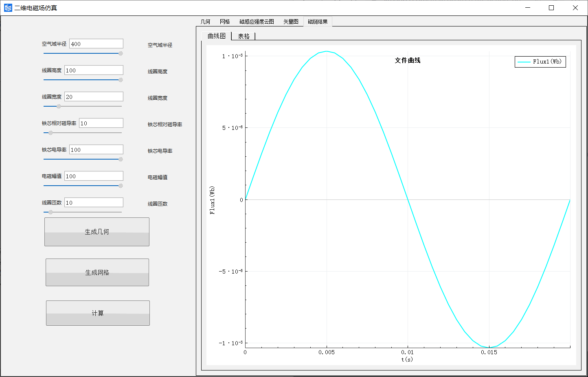Viewport: 588px width, 377px height.
Task: Click the 线圈高度 slider handle
Action: tap(121, 80)
